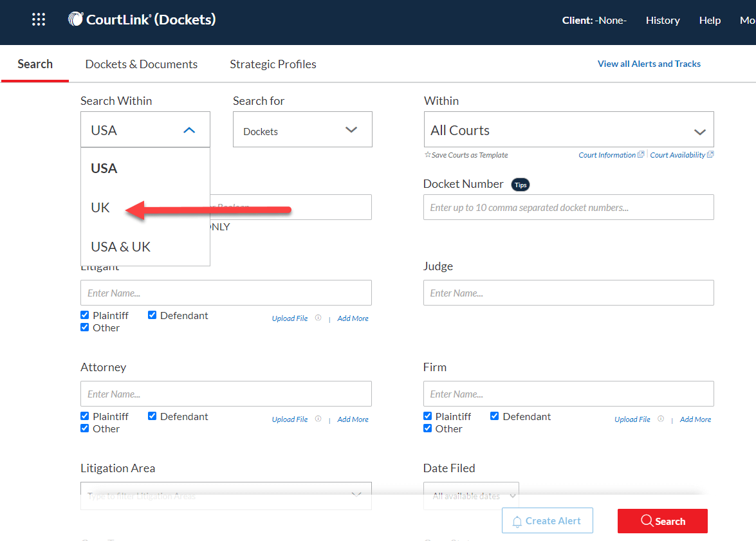This screenshot has width=756, height=541.
Task: Click the Create Alert button
Action: [548, 521]
